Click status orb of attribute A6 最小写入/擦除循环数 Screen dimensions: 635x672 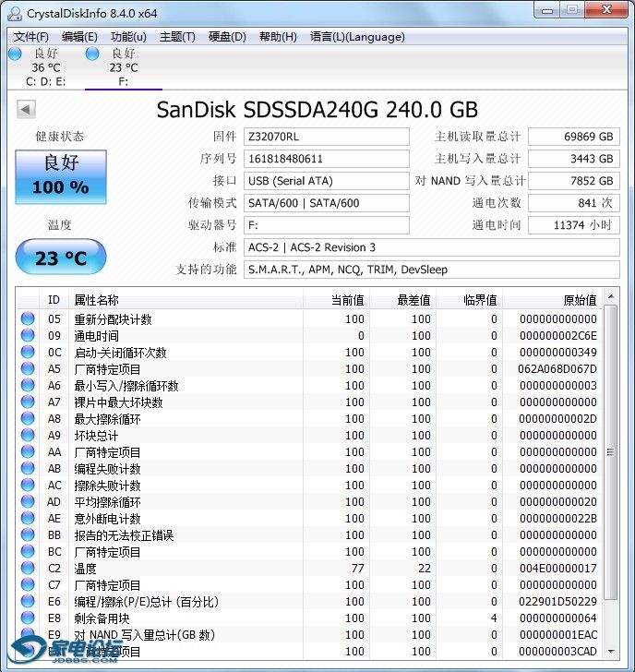(x=28, y=385)
